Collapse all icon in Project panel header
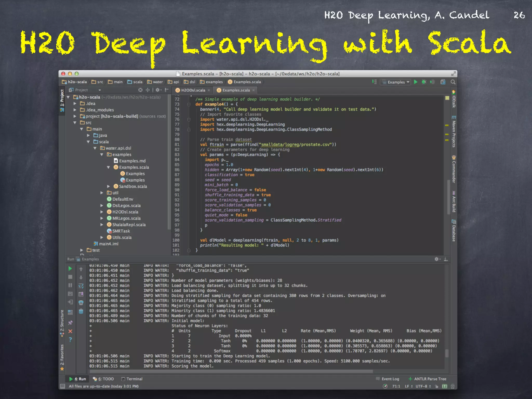This screenshot has width=532, height=399. tap(148, 90)
